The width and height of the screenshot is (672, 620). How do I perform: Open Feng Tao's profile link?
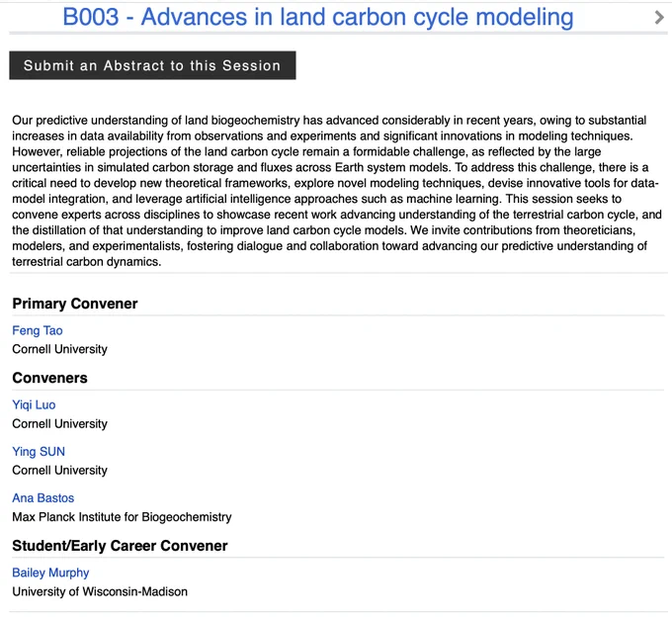[x=38, y=330]
